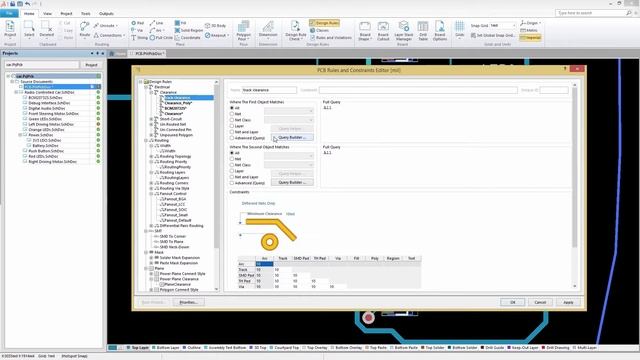Expand Differential Pairs Routing node
The height and width of the screenshot is (360, 640).
pyautogui.click(x=151, y=226)
